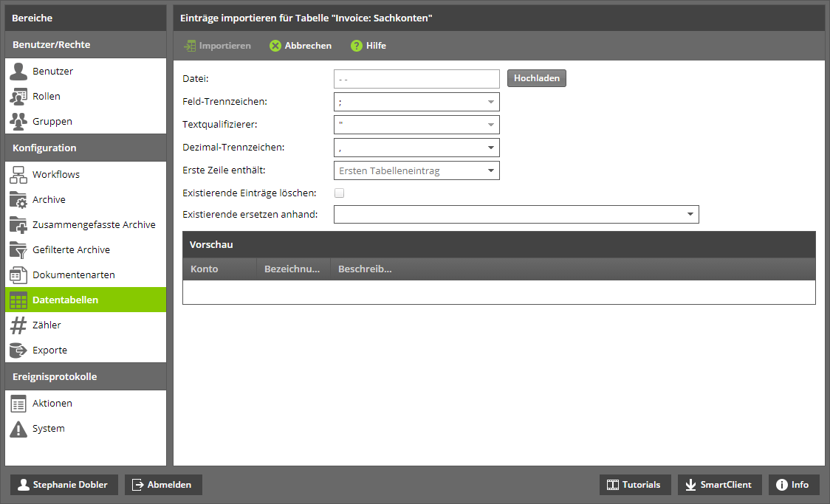This screenshot has width=830, height=504.
Task: Open the Benutzer section
Action: pyautogui.click(x=86, y=71)
